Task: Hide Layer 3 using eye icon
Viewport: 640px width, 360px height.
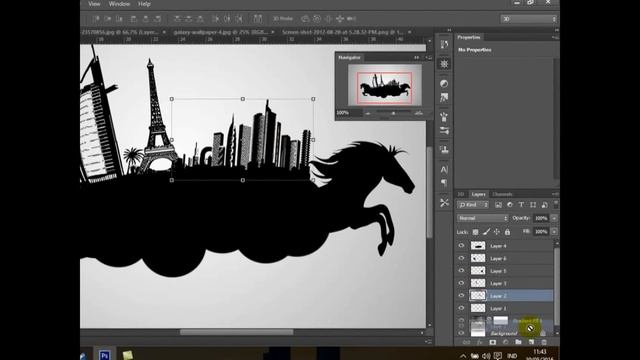Action: 461,283
